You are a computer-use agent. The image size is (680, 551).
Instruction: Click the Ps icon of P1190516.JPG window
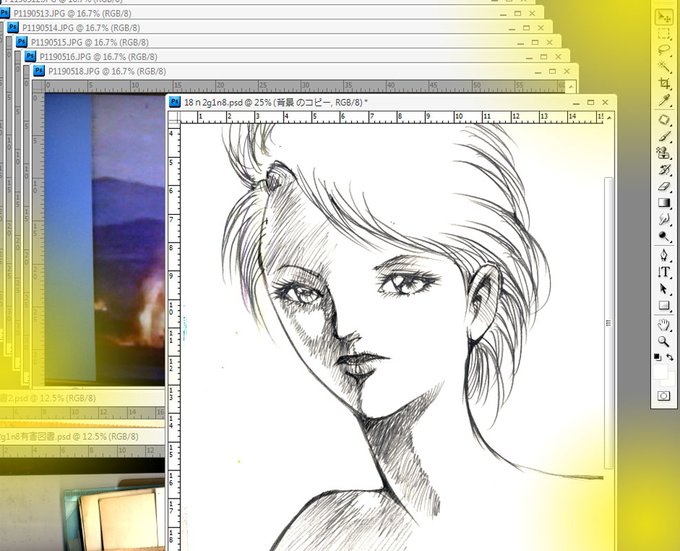click(x=30, y=56)
